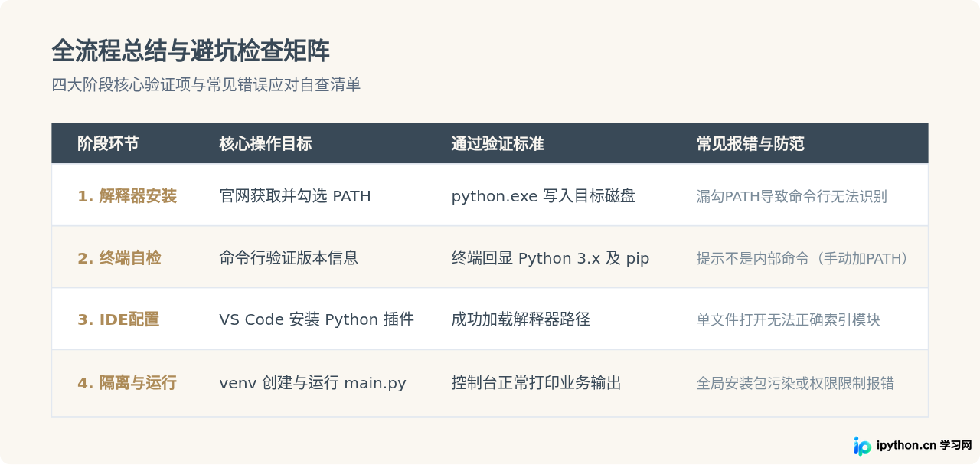Select the '1. 解释器安装' row label

(127, 196)
